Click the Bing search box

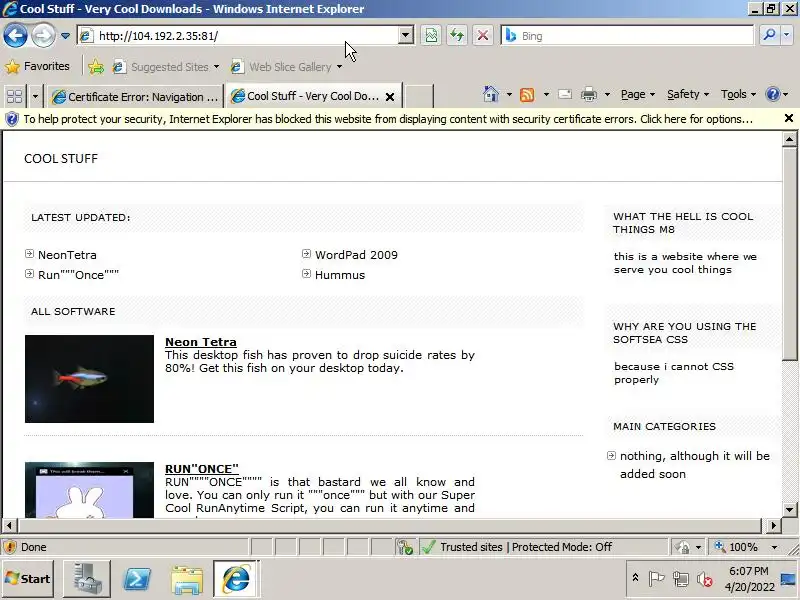[x=628, y=36]
